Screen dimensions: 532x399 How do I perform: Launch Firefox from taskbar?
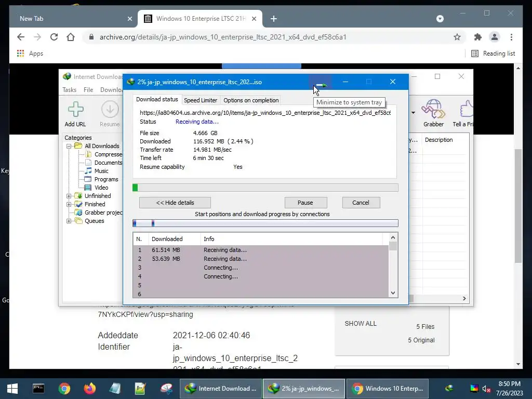tap(90, 389)
